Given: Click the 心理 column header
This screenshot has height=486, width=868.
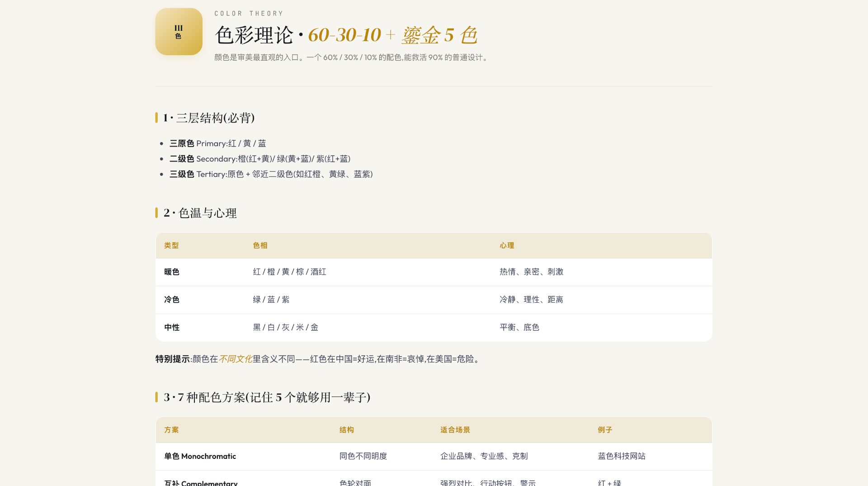Looking at the screenshot, I should pyautogui.click(x=507, y=245).
